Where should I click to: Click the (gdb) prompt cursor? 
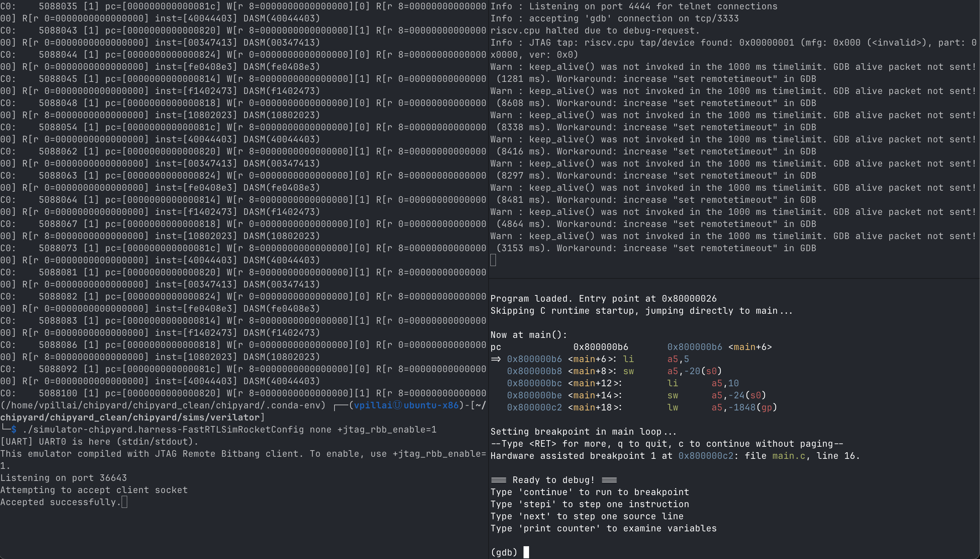[x=526, y=552]
